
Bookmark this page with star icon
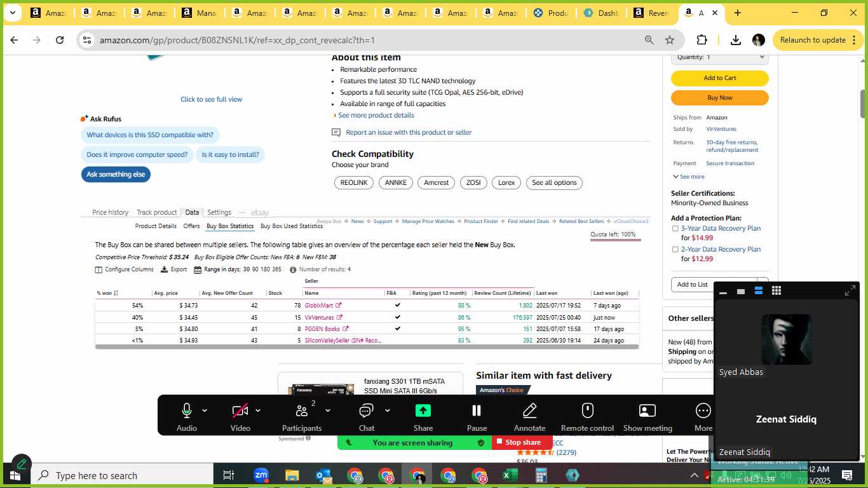[x=670, y=40]
